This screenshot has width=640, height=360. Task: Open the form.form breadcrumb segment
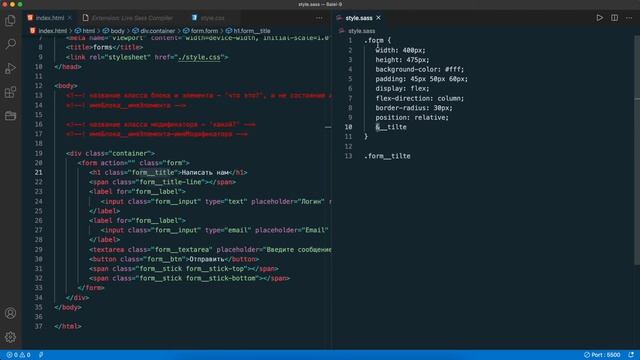tap(204, 31)
